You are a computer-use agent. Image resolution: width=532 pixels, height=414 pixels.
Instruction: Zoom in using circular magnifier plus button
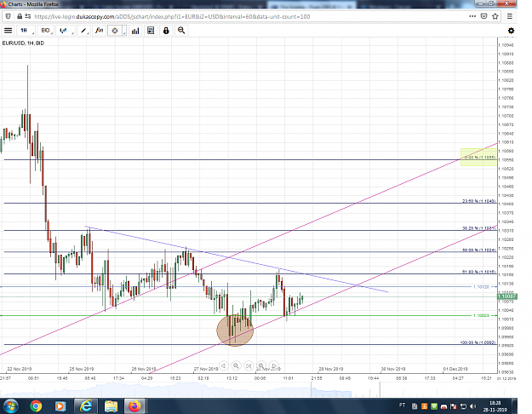tap(261, 365)
